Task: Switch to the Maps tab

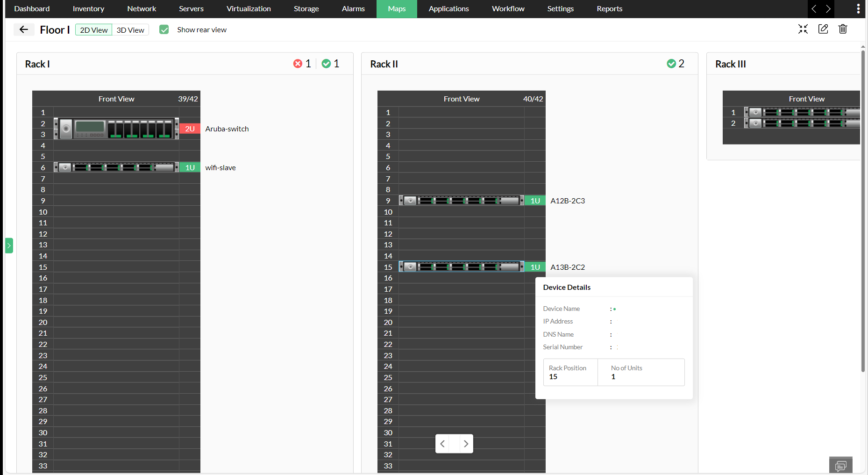Action: coord(396,8)
